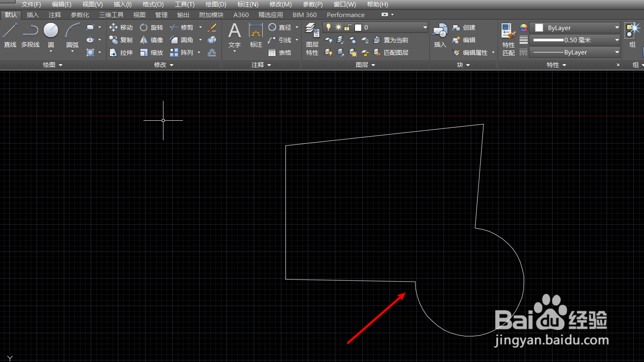Click the 缩放 (Scale) tool
644x362 pixels.
[151, 52]
